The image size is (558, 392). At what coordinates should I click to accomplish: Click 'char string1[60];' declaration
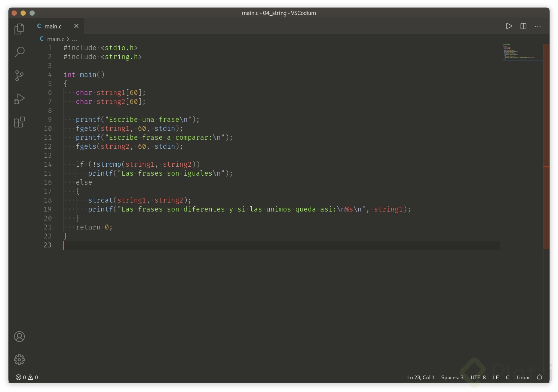tap(111, 93)
